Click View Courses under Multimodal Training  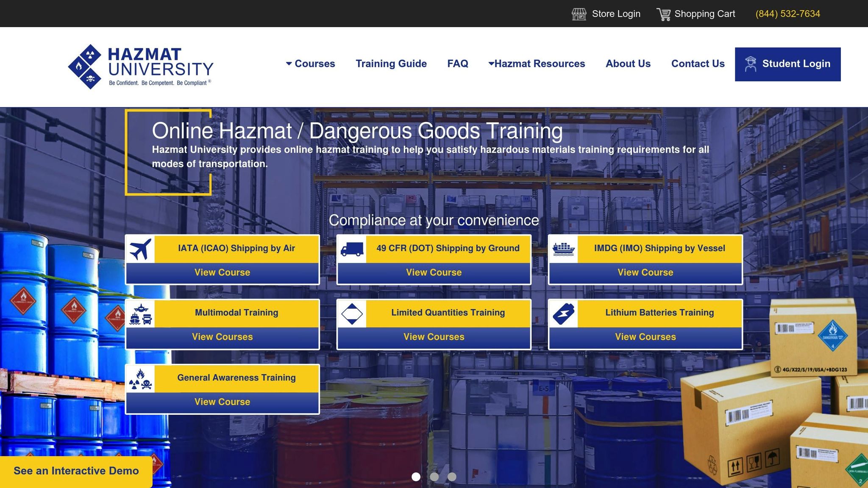[x=223, y=337]
